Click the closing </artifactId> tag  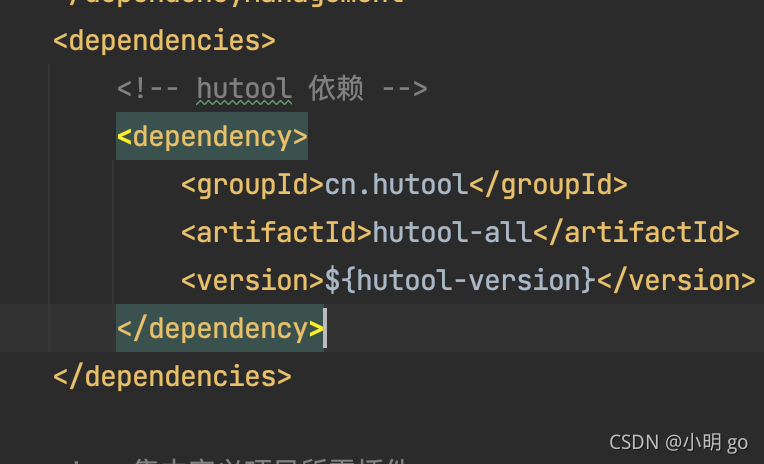click(636, 232)
